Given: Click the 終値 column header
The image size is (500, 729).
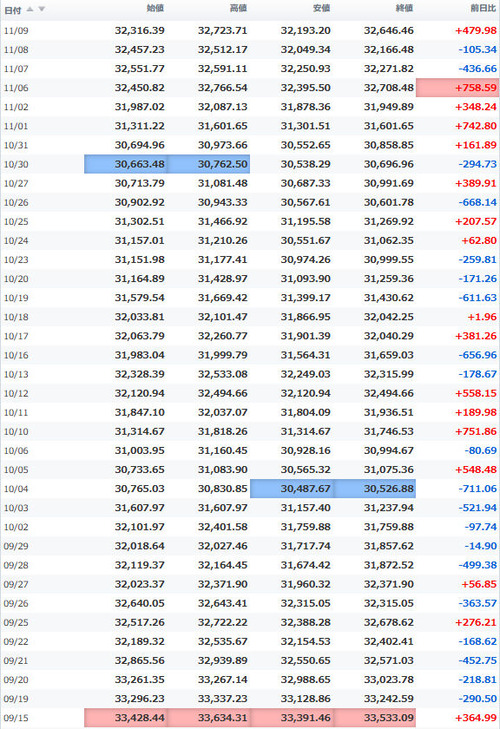Looking at the screenshot, I should (x=404, y=8).
